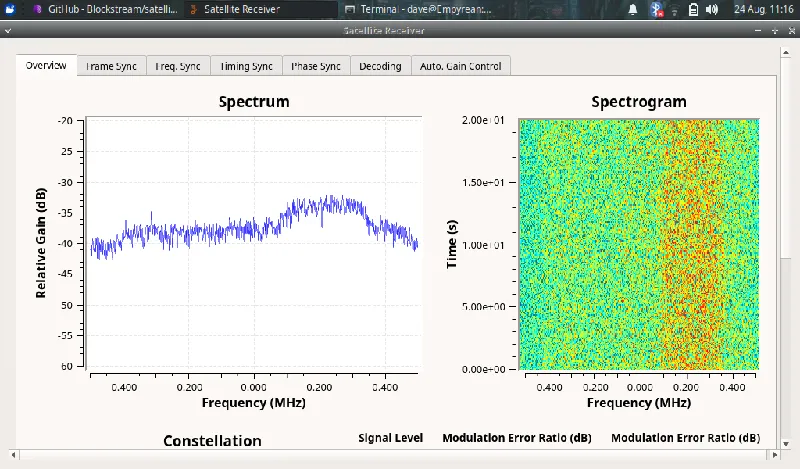
Task: Click Frequency (MHz) label under Spectrum
Action: coord(254,403)
